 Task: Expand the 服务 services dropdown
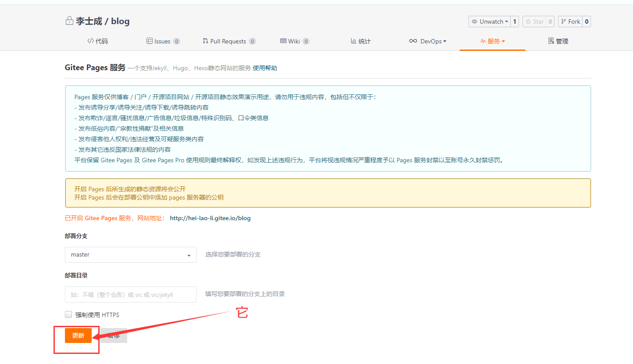pos(493,41)
